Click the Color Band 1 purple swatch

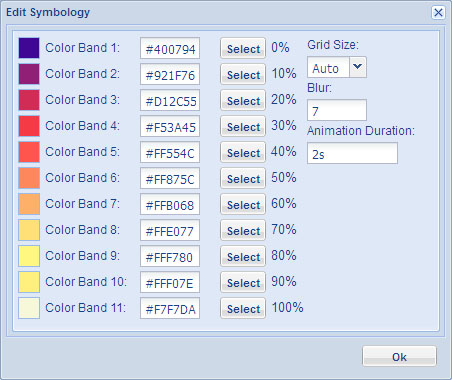29,48
